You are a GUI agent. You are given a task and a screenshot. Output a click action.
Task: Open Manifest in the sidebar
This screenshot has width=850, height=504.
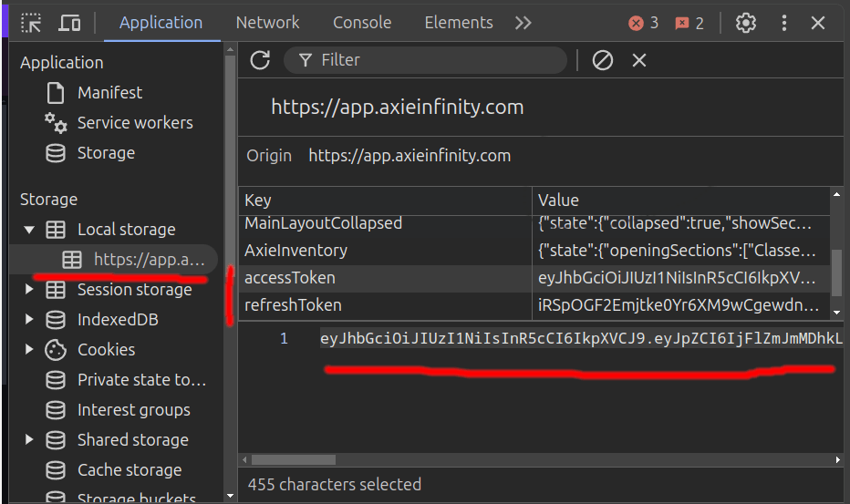[110, 93]
